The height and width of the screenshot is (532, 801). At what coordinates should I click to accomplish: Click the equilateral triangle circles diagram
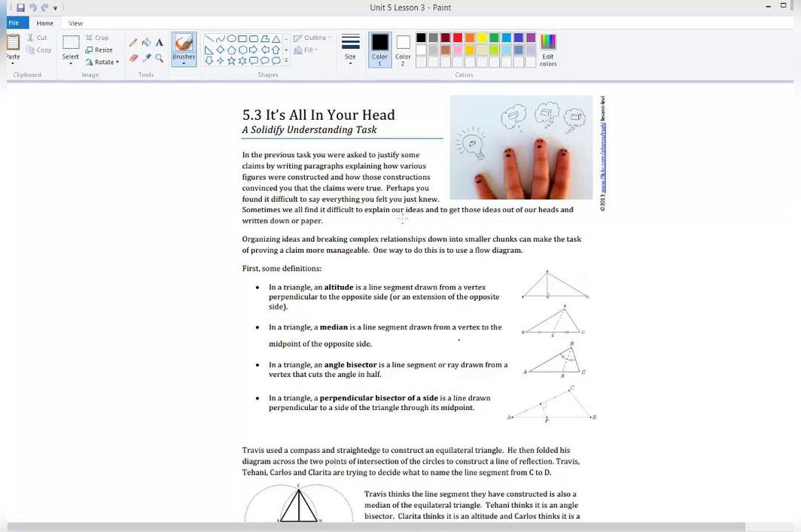pos(299,503)
